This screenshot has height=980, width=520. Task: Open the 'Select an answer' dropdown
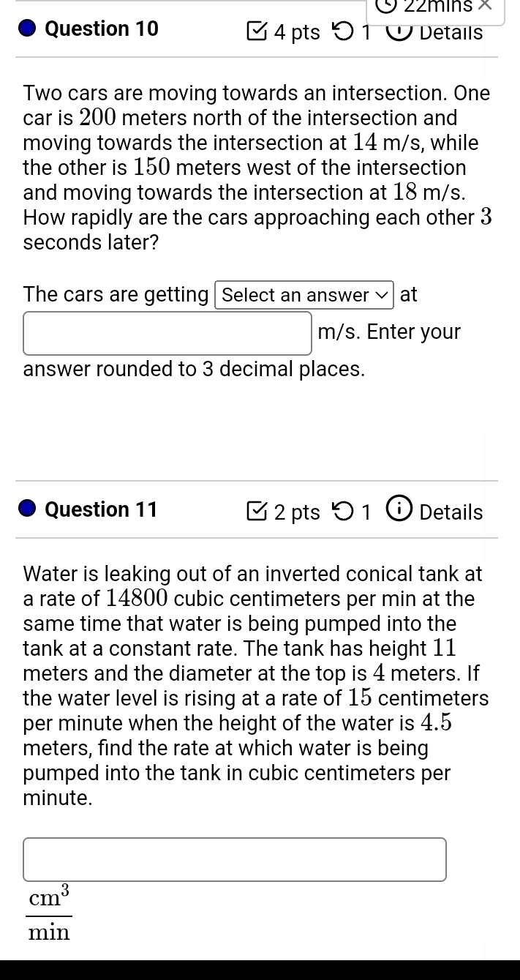(x=304, y=295)
